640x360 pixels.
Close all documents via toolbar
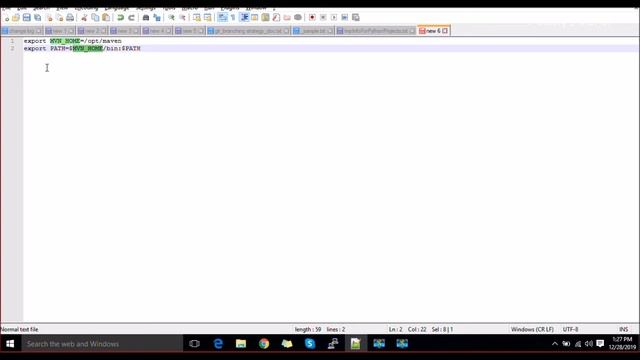click(x=60, y=18)
